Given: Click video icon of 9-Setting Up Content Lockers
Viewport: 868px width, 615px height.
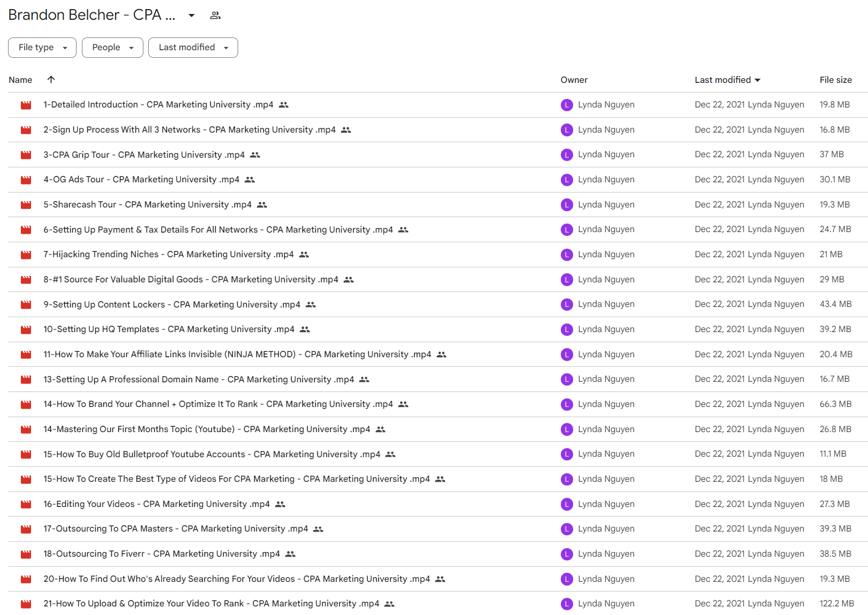Looking at the screenshot, I should pos(26,304).
